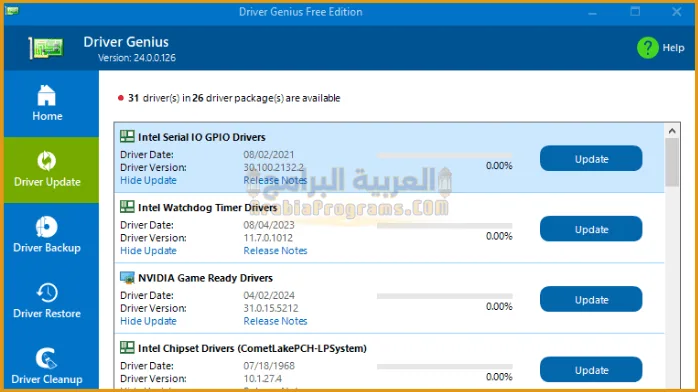The height and width of the screenshot is (392, 698).
Task: Click the driver date 08/04/2023
Action: click(269, 225)
